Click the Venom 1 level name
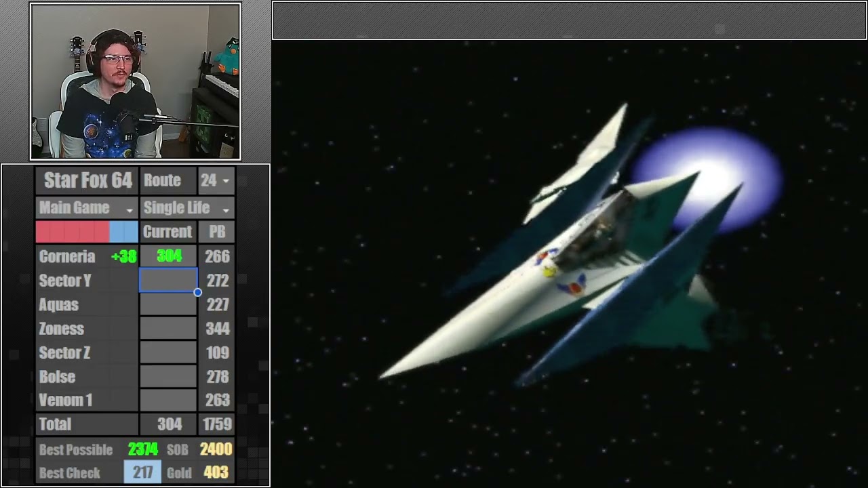The width and height of the screenshot is (868, 488). (x=65, y=400)
